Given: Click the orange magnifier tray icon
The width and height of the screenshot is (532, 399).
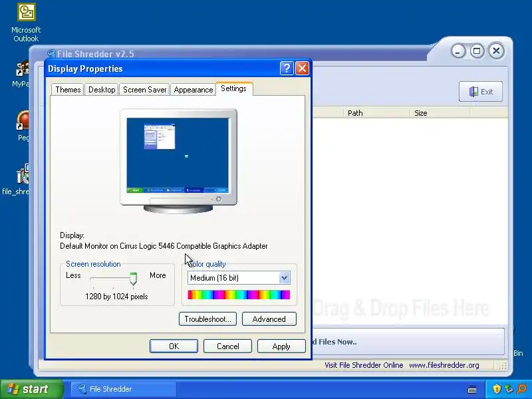Looking at the screenshot, I should coord(521,389).
